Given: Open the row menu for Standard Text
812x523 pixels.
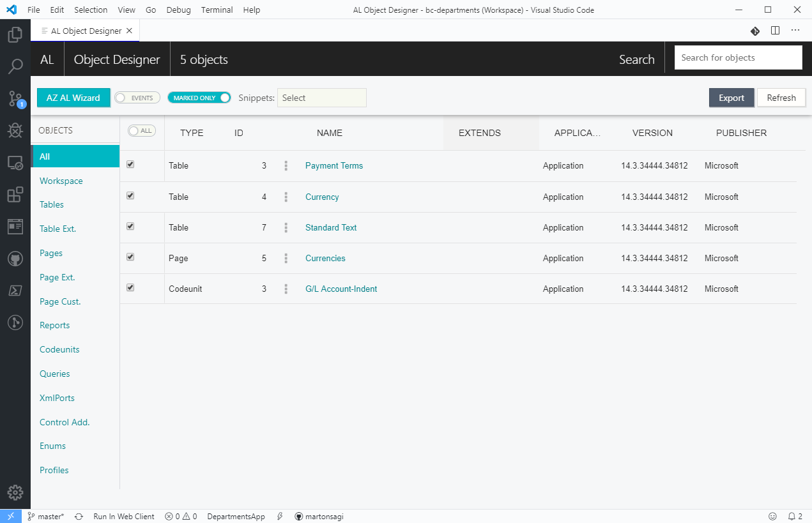Looking at the screenshot, I should tap(286, 228).
